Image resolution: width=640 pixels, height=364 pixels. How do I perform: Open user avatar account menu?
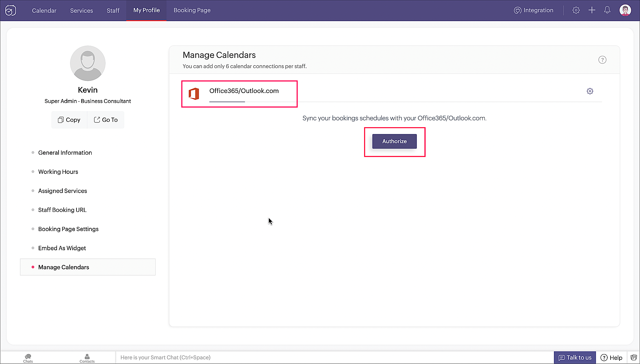pos(625,10)
